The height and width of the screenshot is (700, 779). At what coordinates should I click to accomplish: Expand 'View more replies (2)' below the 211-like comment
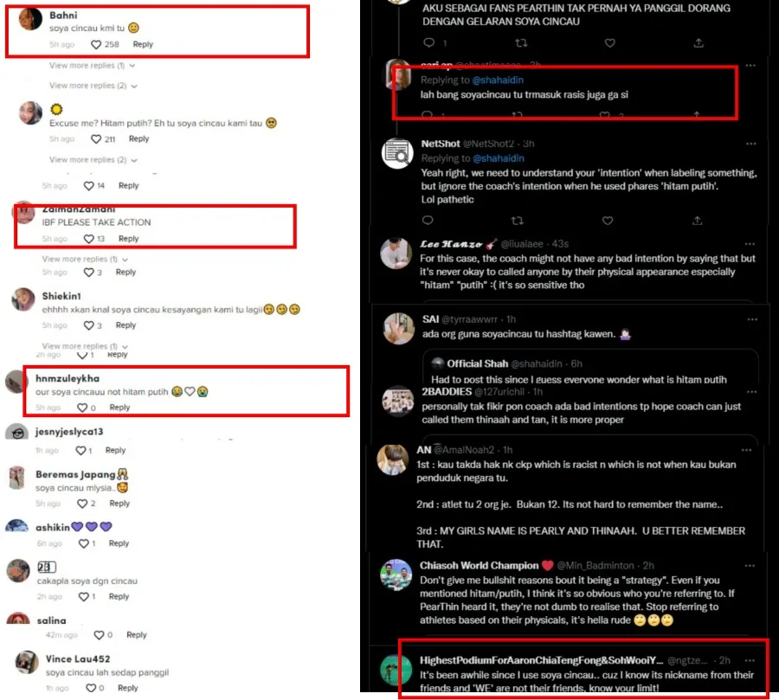point(93,160)
